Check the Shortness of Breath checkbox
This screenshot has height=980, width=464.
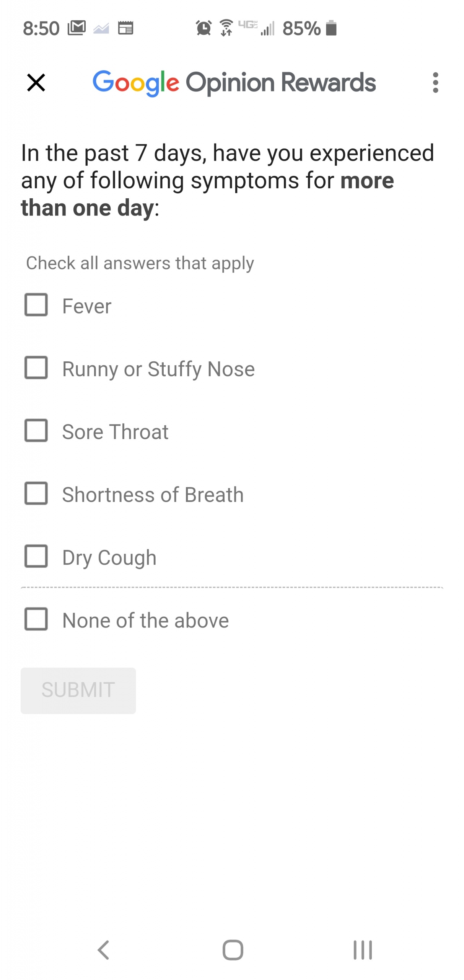click(36, 493)
